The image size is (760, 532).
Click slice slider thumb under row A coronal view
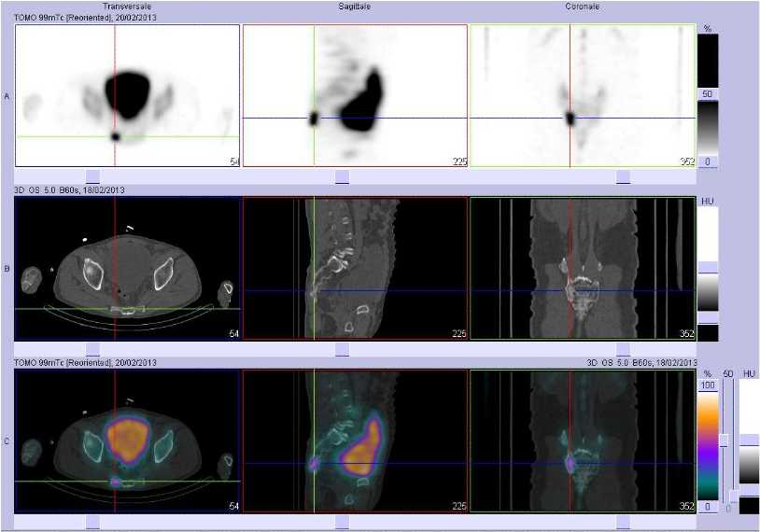(624, 176)
